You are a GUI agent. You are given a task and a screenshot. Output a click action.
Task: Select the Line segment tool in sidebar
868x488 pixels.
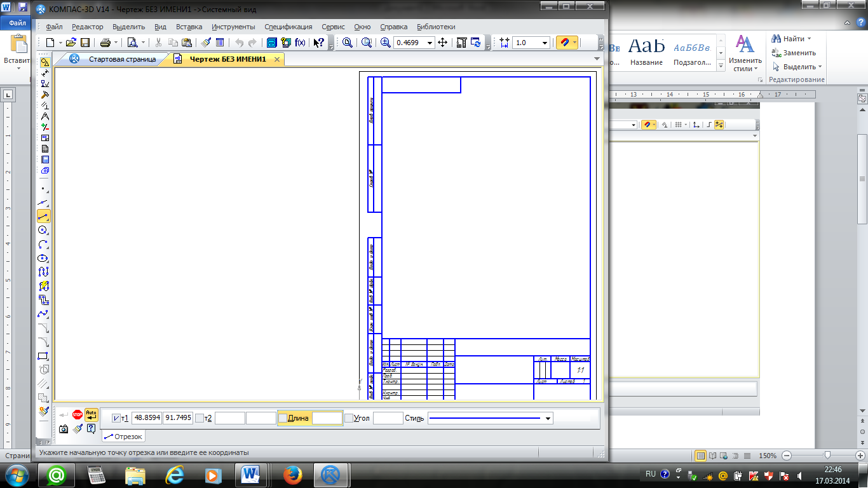44,217
